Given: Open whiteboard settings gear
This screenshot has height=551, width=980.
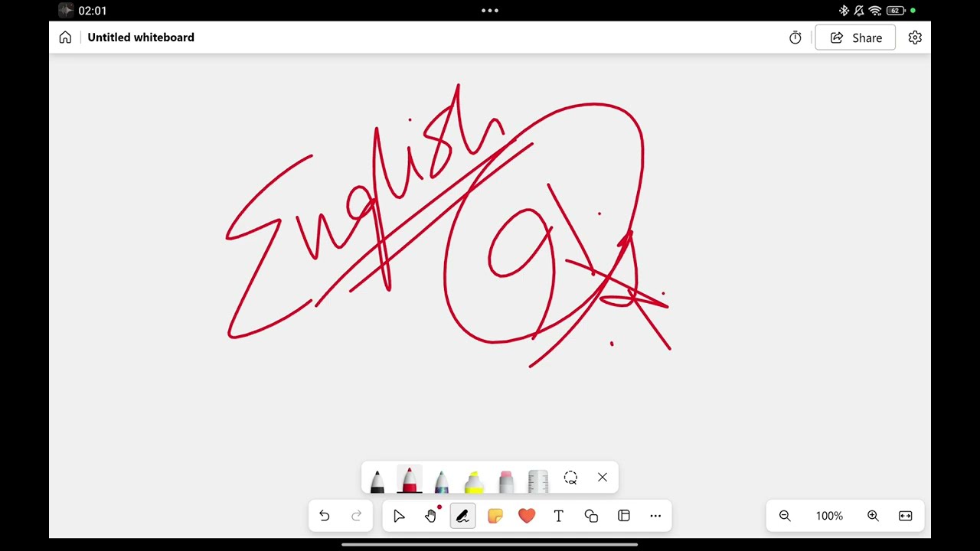Looking at the screenshot, I should [915, 37].
